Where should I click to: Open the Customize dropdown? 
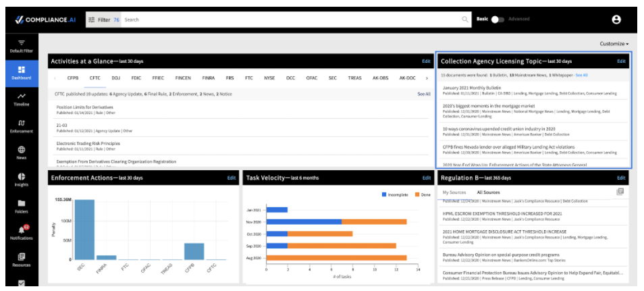[x=614, y=44]
